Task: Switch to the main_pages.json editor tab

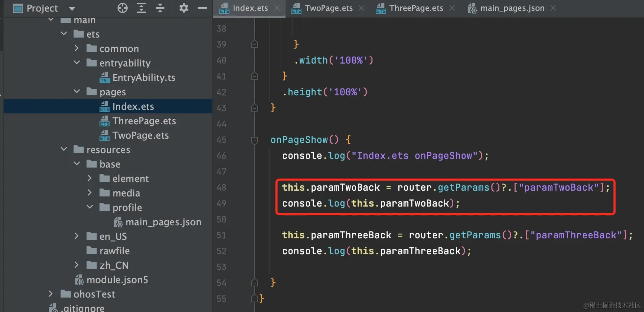Action: coord(512,8)
